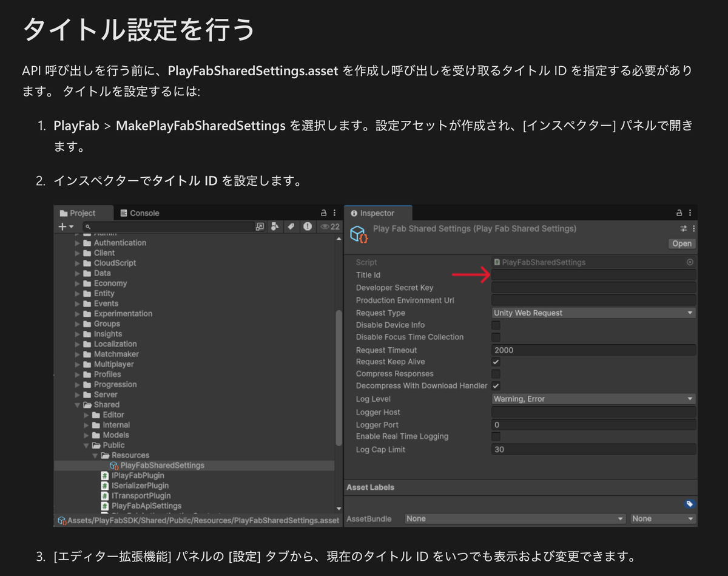
Task: Click the Script object picker circle
Action: pyautogui.click(x=690, y=262)
